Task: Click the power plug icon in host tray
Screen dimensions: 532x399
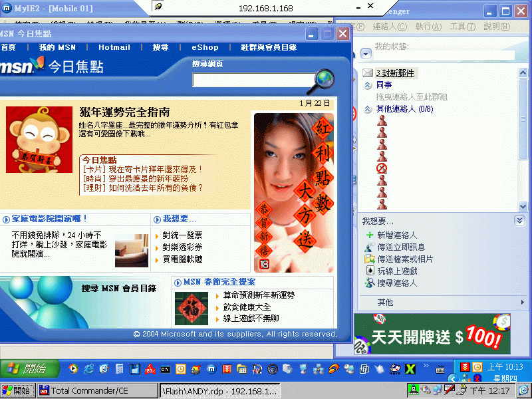Action: coord(462,390)
